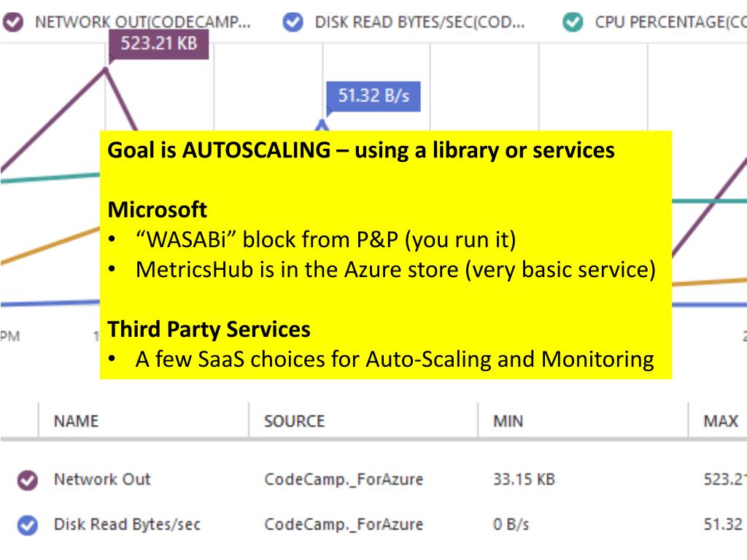Select the 523.21 KB data tooltip

point(158,43)
